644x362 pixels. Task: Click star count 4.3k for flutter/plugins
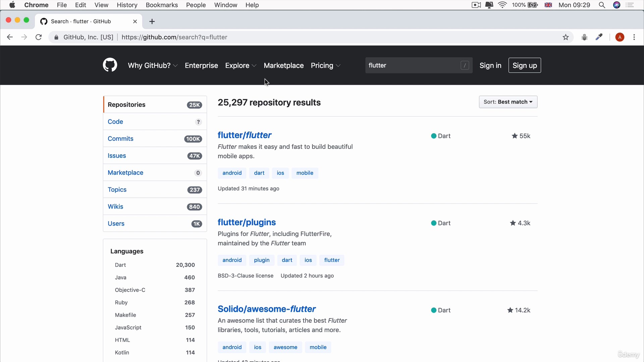coord(520,223)
